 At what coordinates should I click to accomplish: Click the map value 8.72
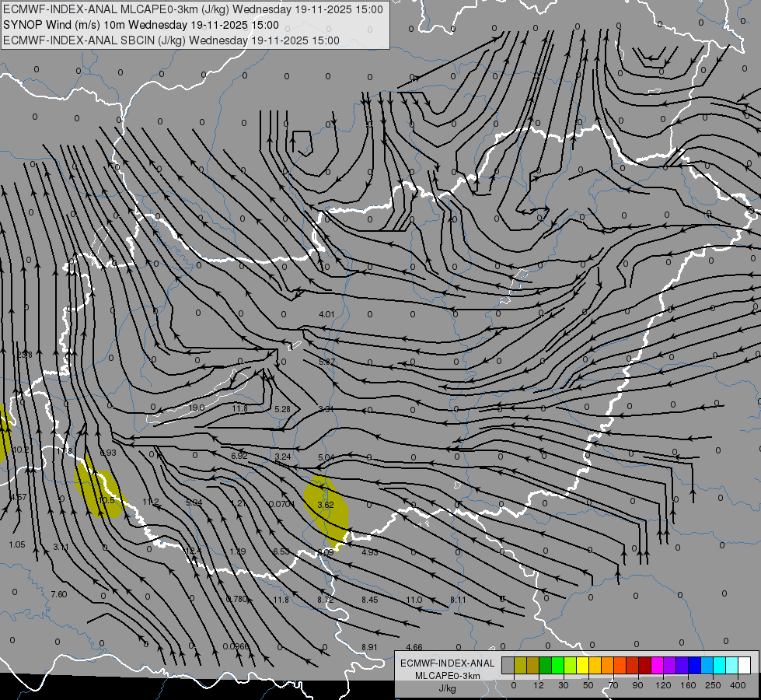tap(326, 600)
